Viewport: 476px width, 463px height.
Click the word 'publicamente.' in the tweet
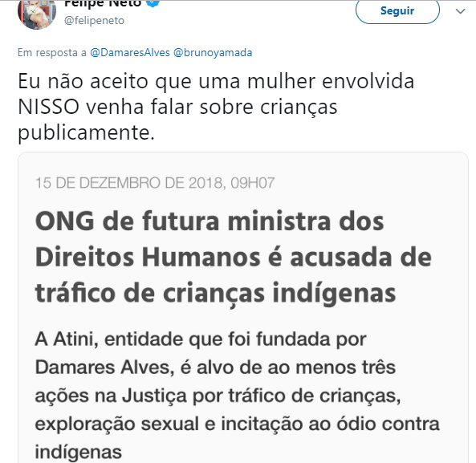pyautogui.click(x=86, y=133)
